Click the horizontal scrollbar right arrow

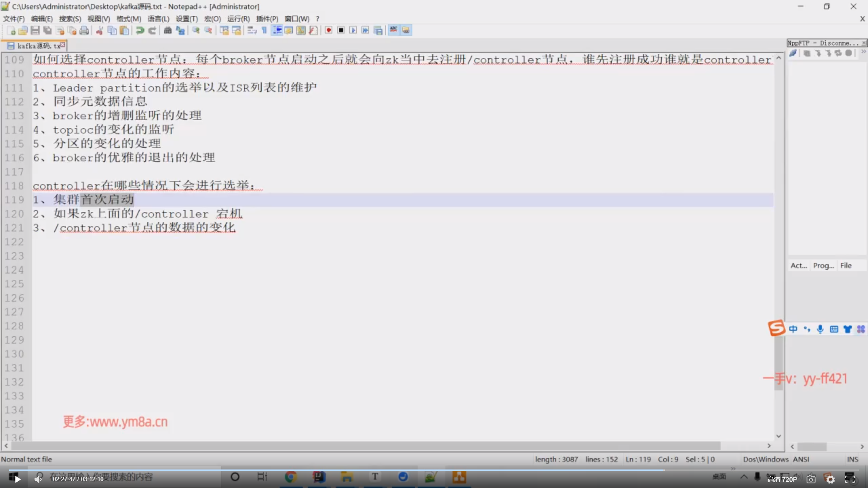point(769,446)
